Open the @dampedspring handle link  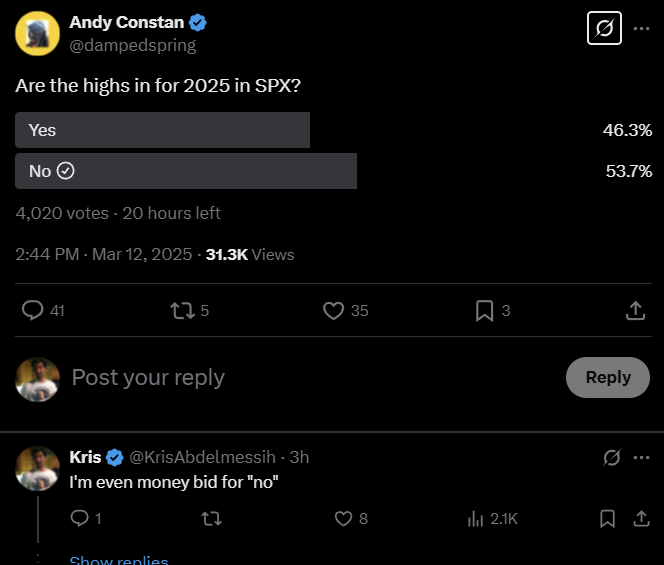point(133,45)
